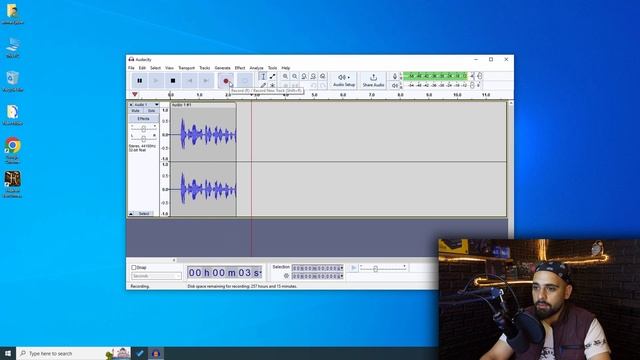Click the track Select button
Screen dimensions: 640x360
pos(144,213)
